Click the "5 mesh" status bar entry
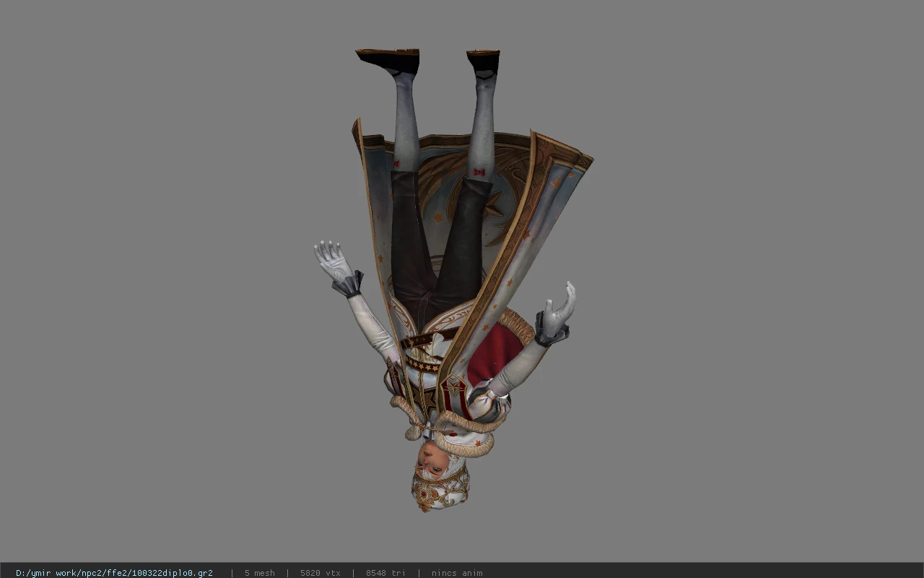The width and height of the screenshot is (924, 578). click(x=259, y=573)
